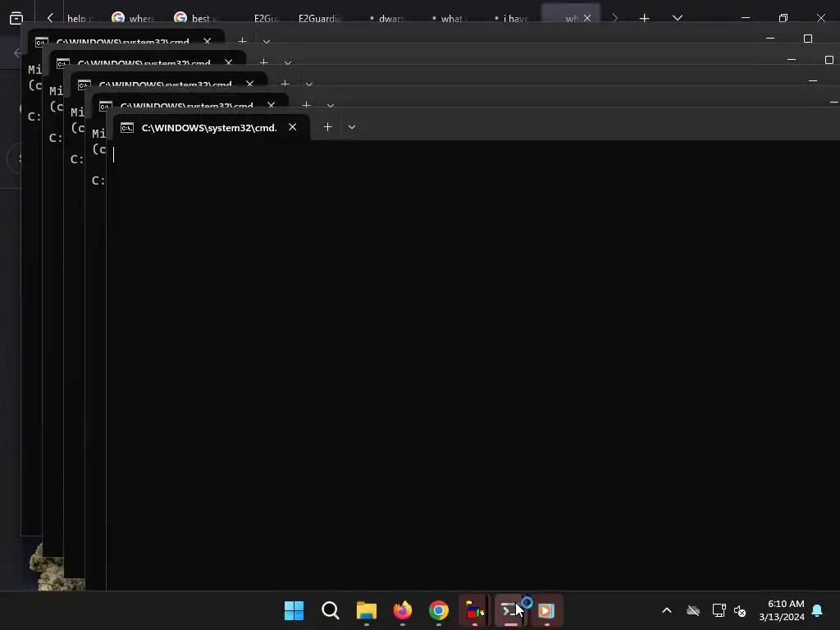
Task: Select the rearmost terminal's cmd tab title
Action: 123,41
